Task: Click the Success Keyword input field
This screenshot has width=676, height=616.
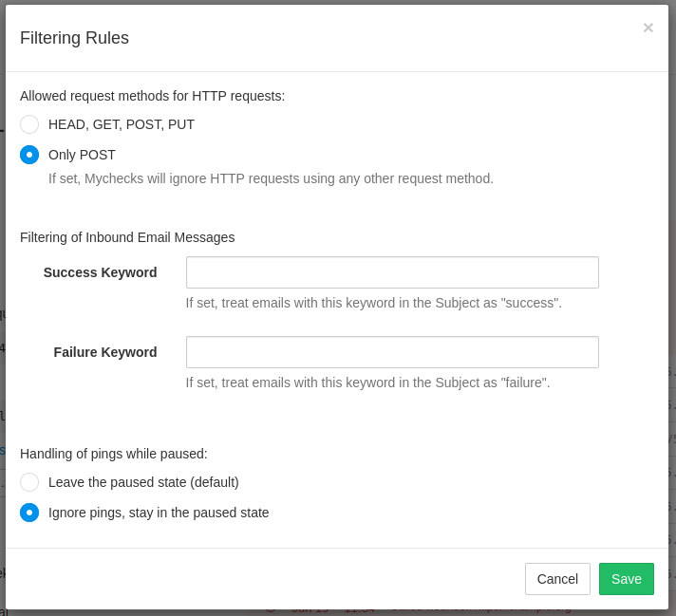Action: [392, 272]
